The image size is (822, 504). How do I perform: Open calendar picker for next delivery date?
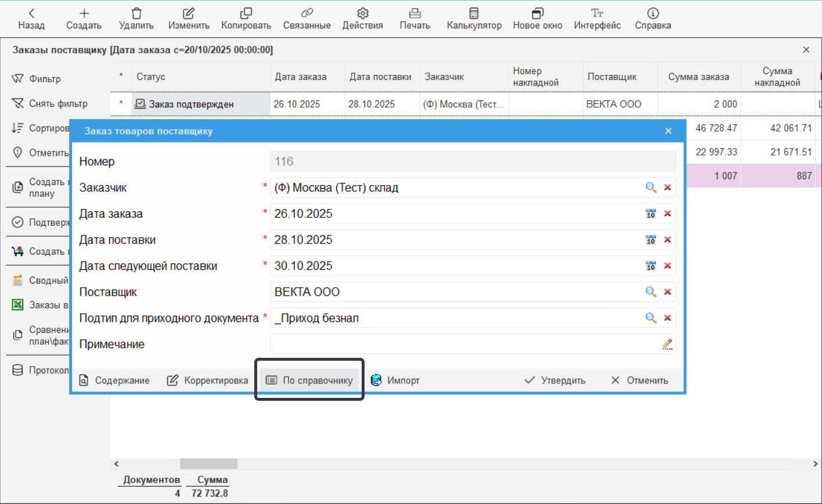click(651, 266)
